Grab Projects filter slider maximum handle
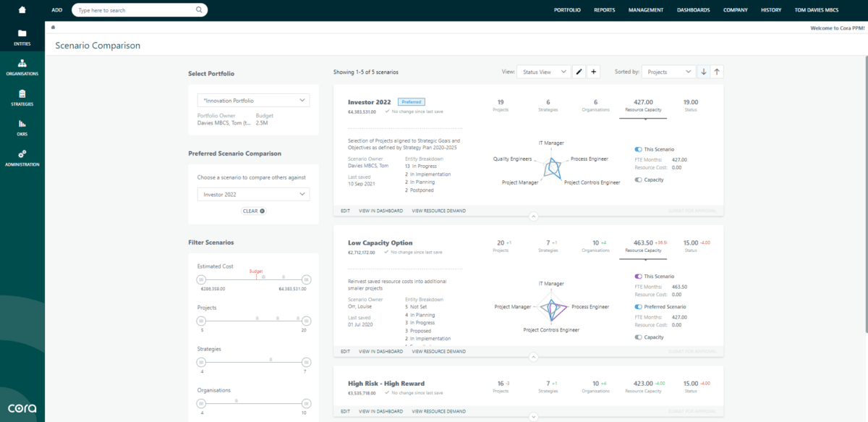Image resolution: width=868 pixels, height=422 pixels. pos(306,321)
